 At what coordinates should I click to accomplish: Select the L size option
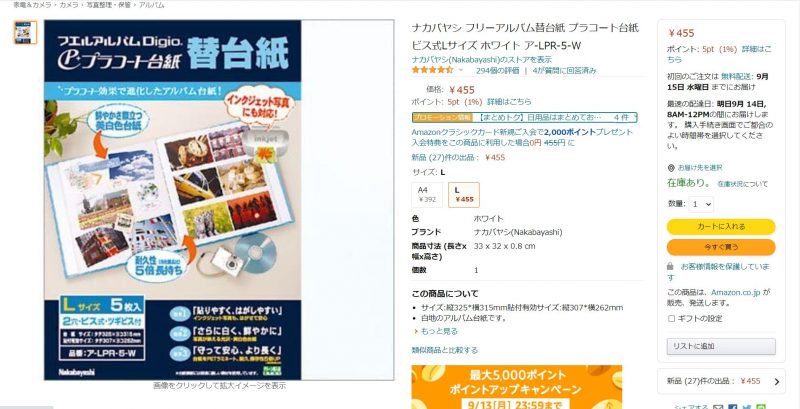[x=464, y=195]
